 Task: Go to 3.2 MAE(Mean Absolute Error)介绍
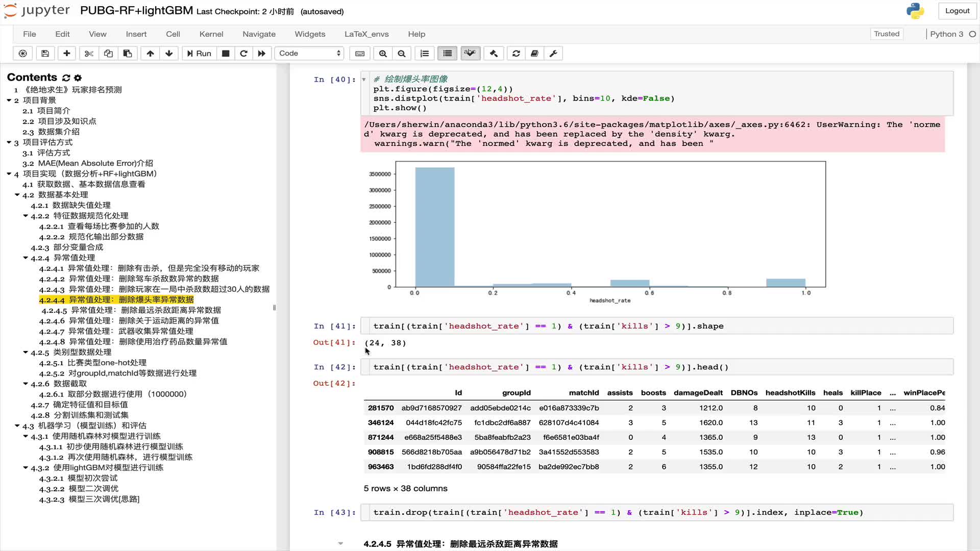87,163
